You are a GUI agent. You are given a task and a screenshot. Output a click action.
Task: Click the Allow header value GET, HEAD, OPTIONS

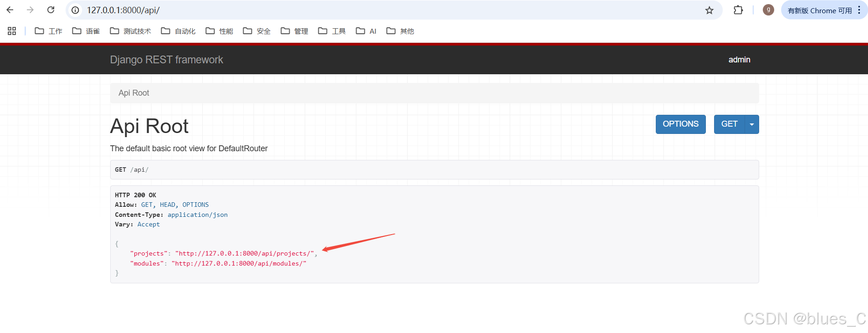click(x=175, y=205)
